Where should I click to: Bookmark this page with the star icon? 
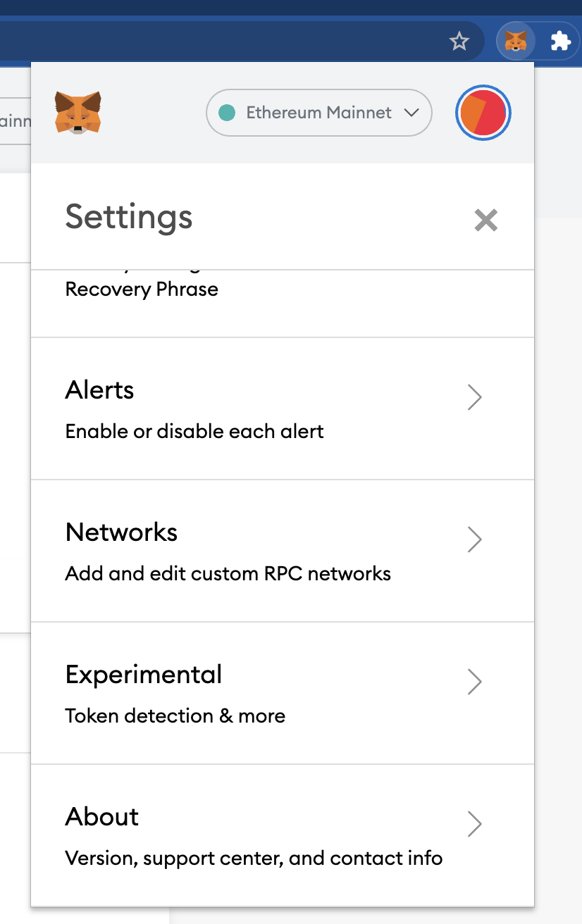(x=459, y=42)
